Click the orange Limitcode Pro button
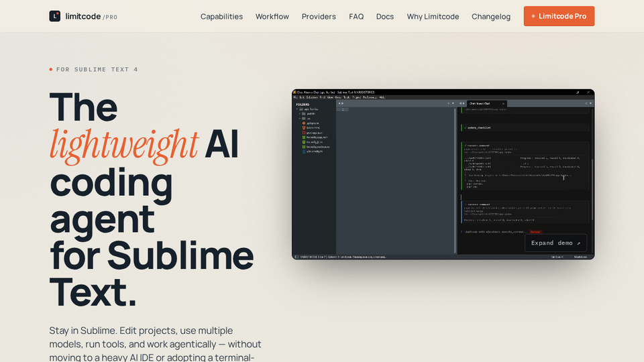The height and width of the screenshot is (362, 644). (559, 16)
